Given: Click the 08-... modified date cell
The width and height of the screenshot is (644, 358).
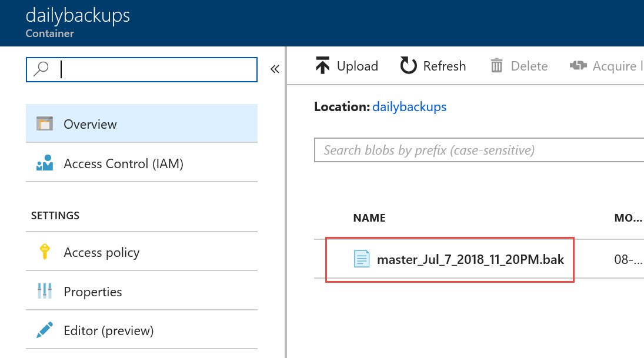Looking at the screenshot, I should [628, 259].
